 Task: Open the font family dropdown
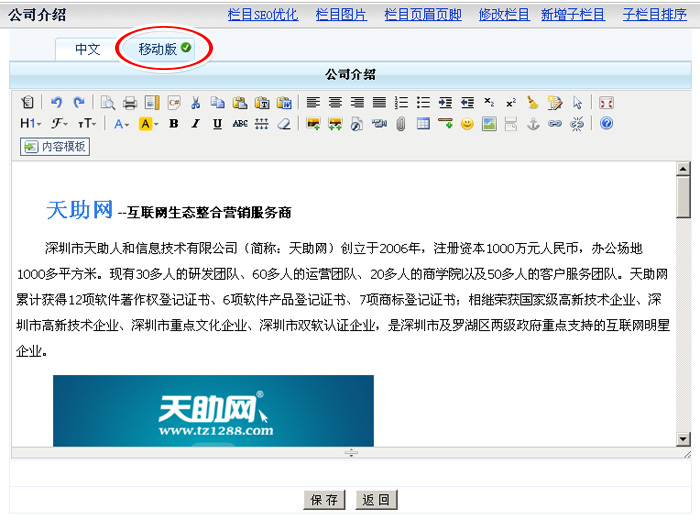[x=59, y=123]
